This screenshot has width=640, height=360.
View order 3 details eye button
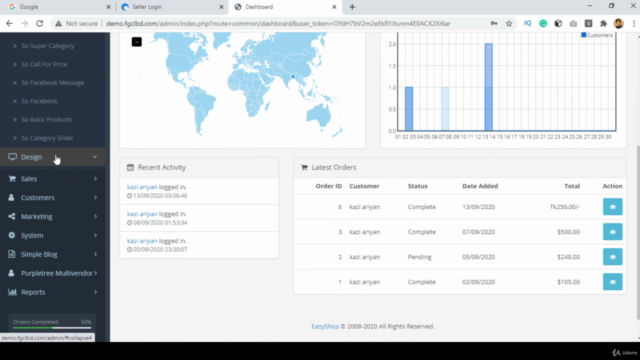(612, 232)
